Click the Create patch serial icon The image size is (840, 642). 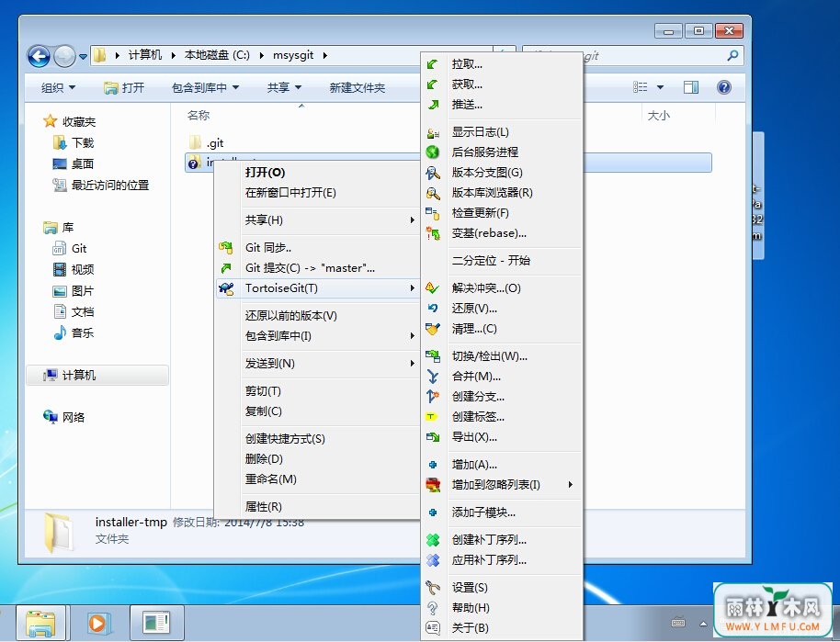(x=432, y=540)
